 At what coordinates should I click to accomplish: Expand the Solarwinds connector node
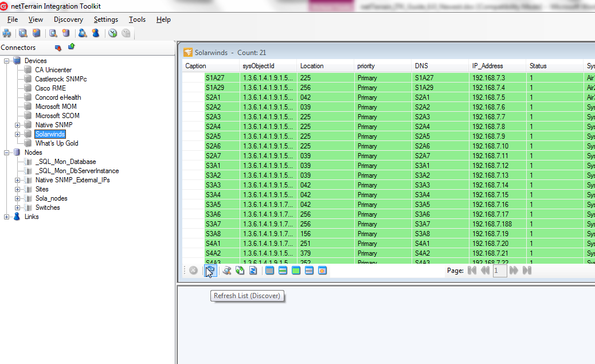18,134
